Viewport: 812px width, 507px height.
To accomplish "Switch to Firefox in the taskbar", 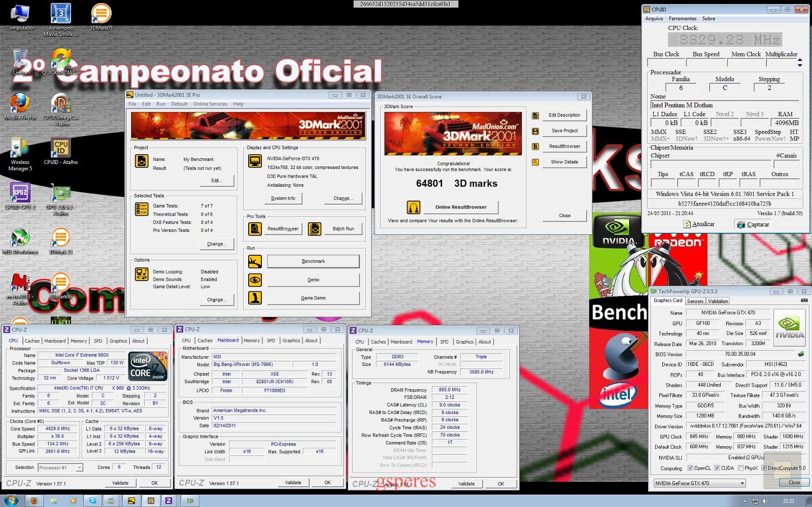I will [35, 501].
